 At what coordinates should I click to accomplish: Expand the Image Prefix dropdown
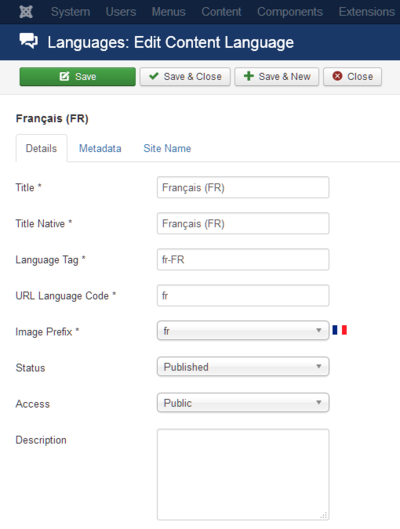[243, 330]
